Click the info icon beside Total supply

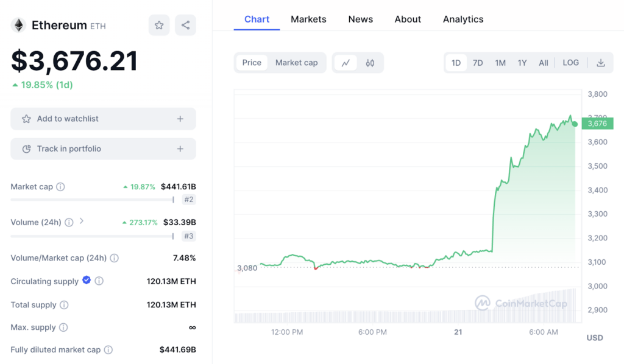pyautogui.click(x=64, y=305)
